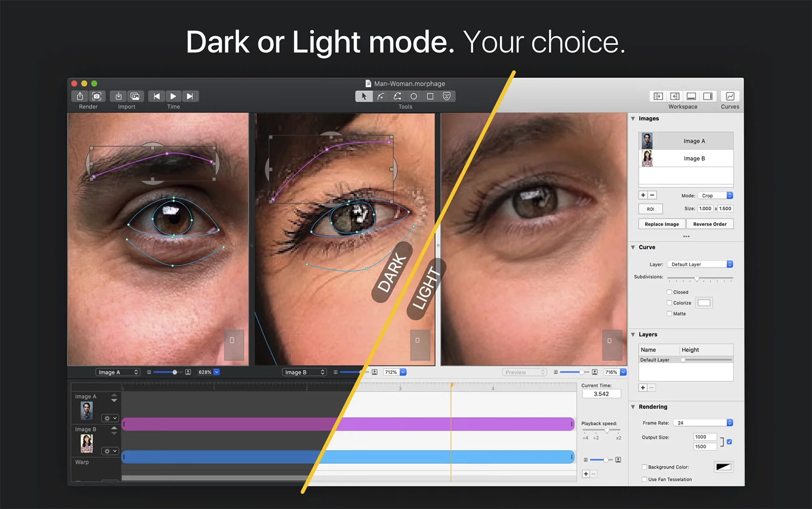Select the add-point curve tool
This screenshot has height=509, width=812.
tap(381, 96)
